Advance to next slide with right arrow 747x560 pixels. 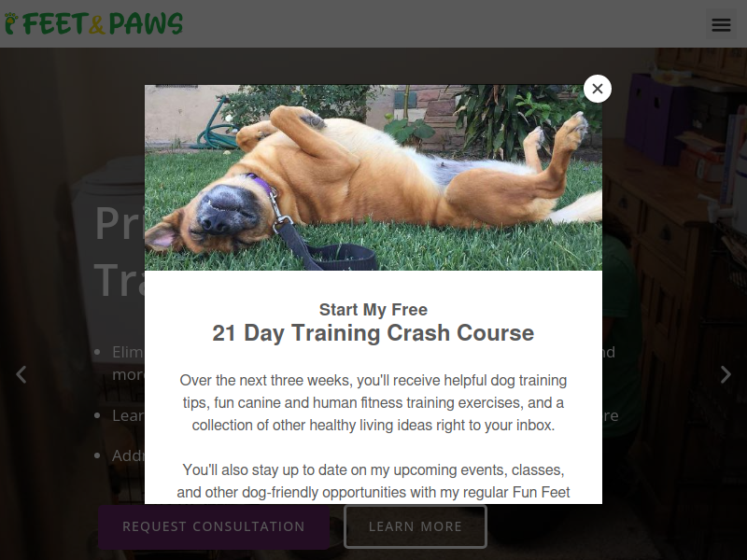click(726, 375)
